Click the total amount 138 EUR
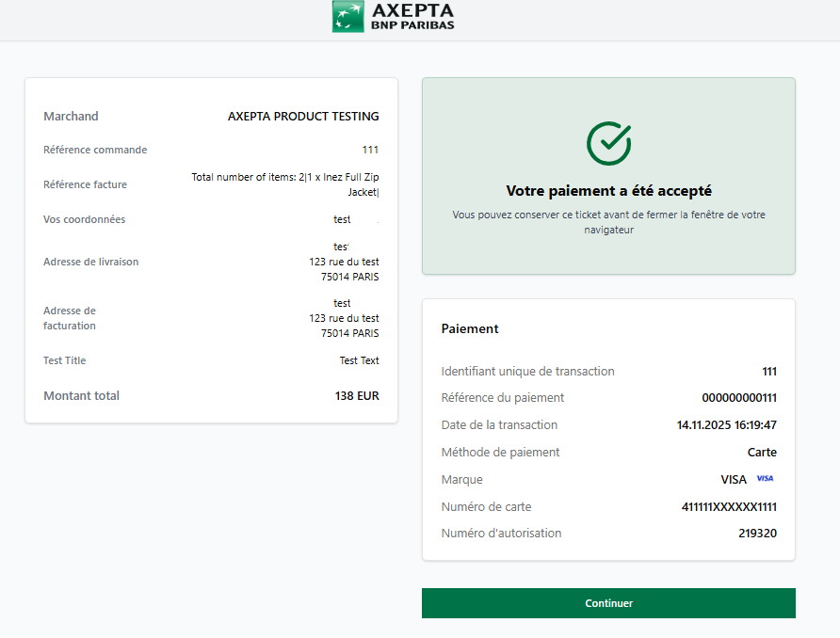 click(357, 396)
